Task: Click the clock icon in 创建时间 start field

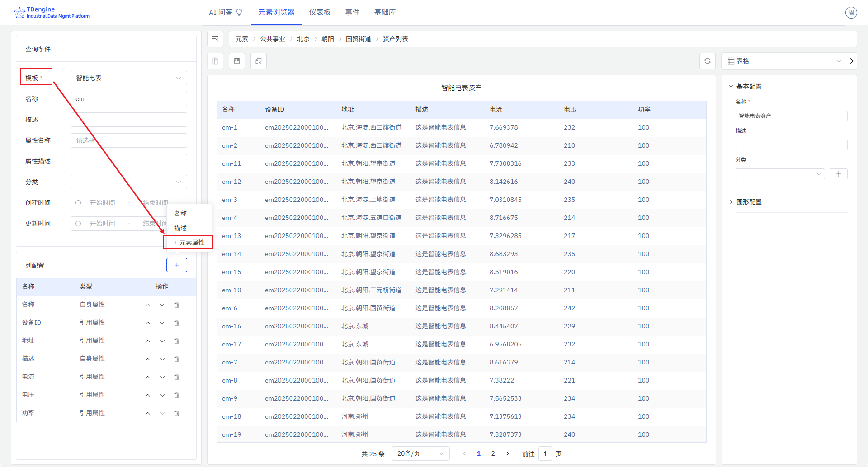Action: click(x=79, y=202)
